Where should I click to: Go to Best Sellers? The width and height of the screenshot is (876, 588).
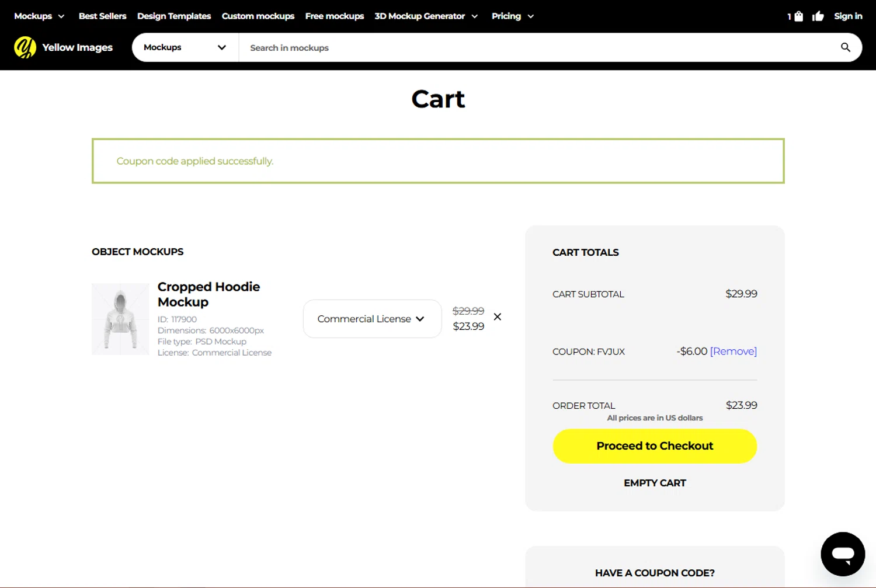[102, 16]
